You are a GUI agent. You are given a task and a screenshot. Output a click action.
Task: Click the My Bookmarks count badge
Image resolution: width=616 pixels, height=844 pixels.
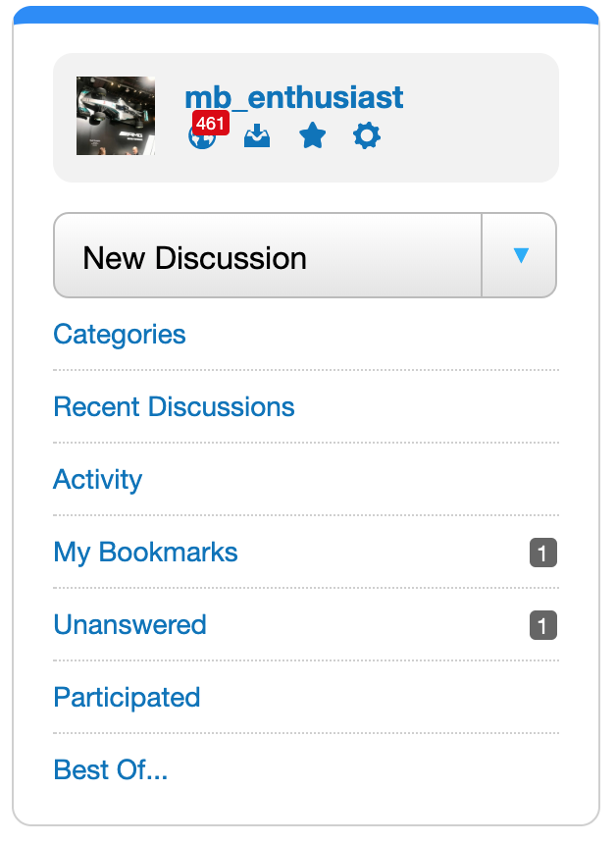(x=542, y=553)
